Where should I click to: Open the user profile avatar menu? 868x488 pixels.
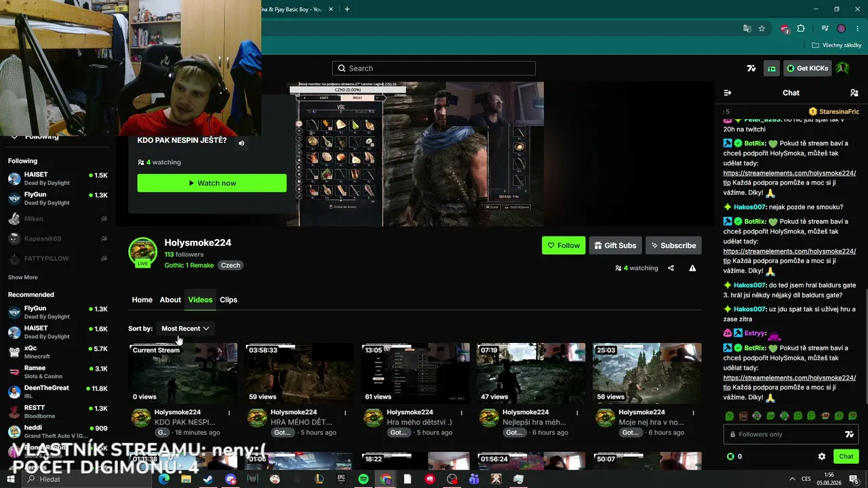pyautogui.click(x=842, y=68)
